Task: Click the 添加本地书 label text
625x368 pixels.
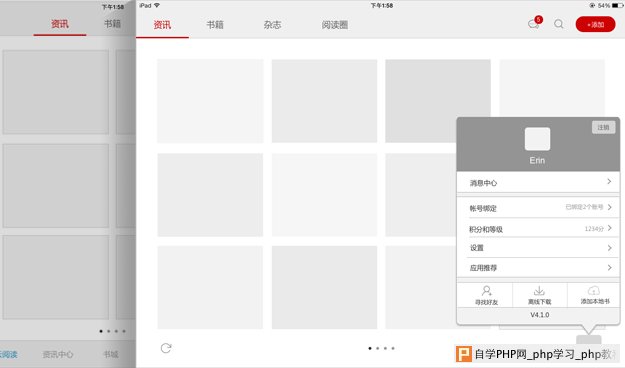Action: pyautogui.click(x=595, y=301)
